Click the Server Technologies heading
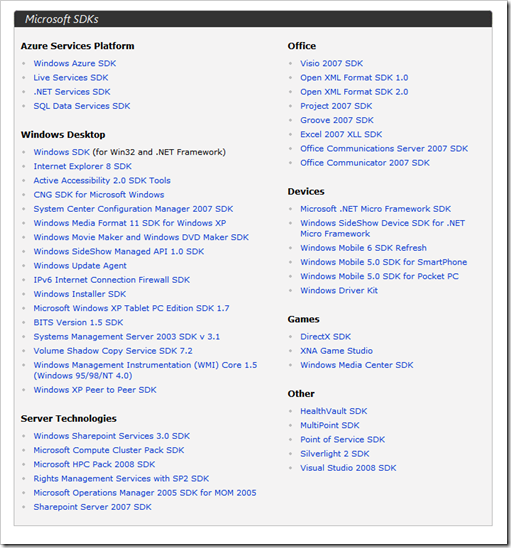This screenshot has height=548, width=511. point(69,418)
